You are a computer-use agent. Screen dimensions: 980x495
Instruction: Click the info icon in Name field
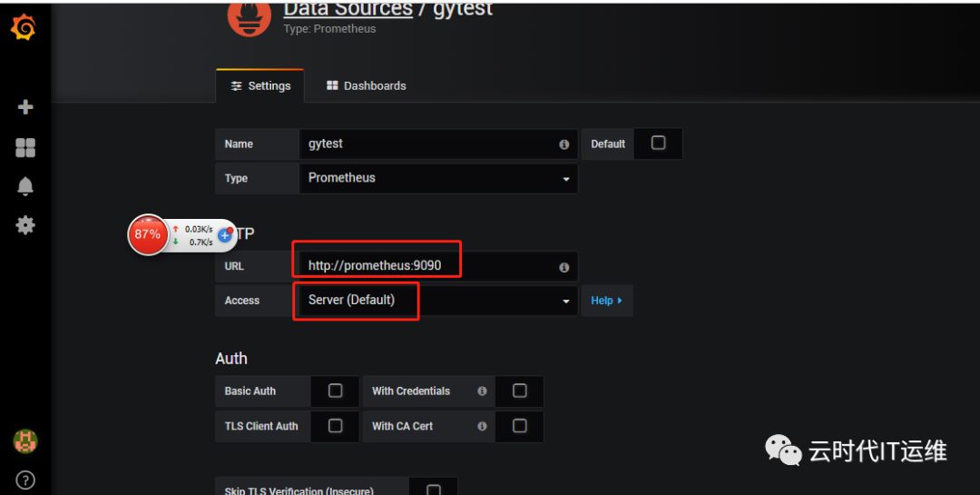(563, 144)
